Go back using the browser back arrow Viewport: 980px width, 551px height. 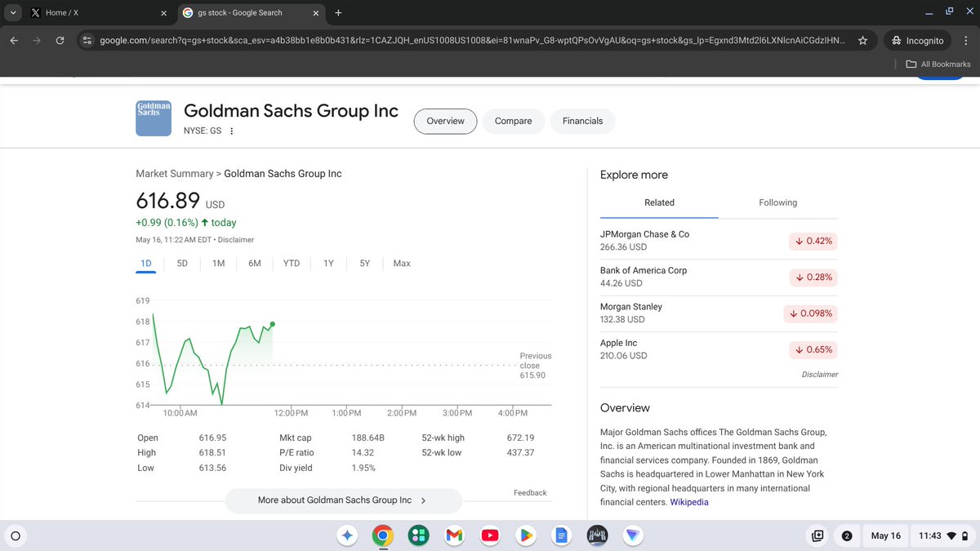pyautogui.click(x=15, y=40)
